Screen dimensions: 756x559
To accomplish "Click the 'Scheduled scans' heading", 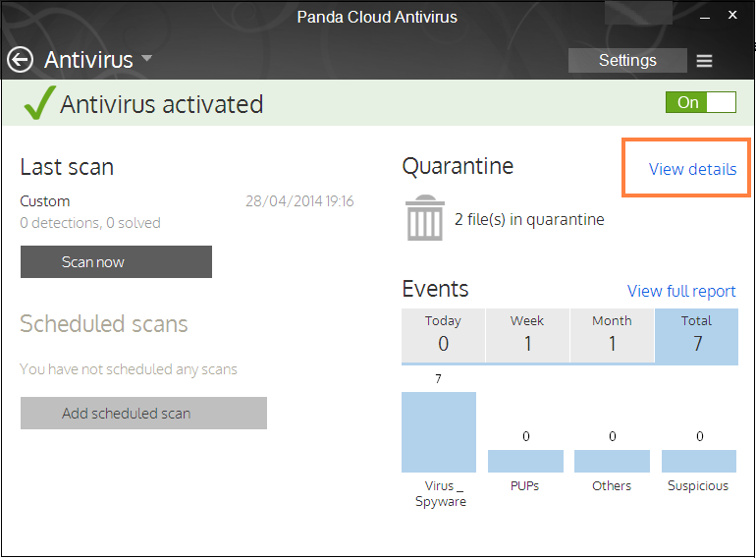I will coord(104,323).
